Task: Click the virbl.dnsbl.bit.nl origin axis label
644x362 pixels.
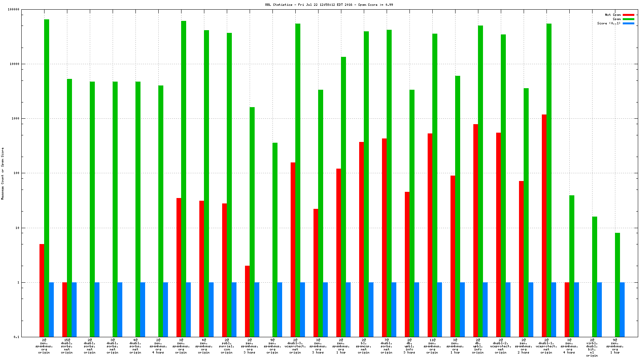Action: (x=592, y=348)
